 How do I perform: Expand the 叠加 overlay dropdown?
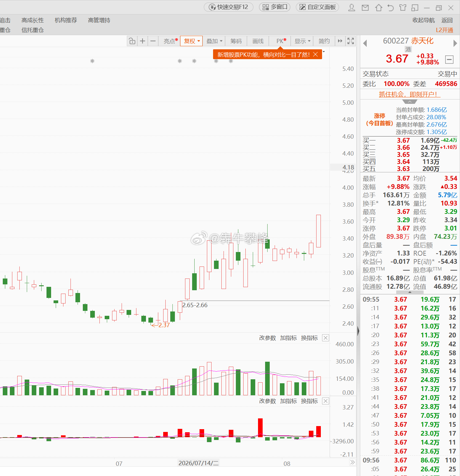click(214, 41)
